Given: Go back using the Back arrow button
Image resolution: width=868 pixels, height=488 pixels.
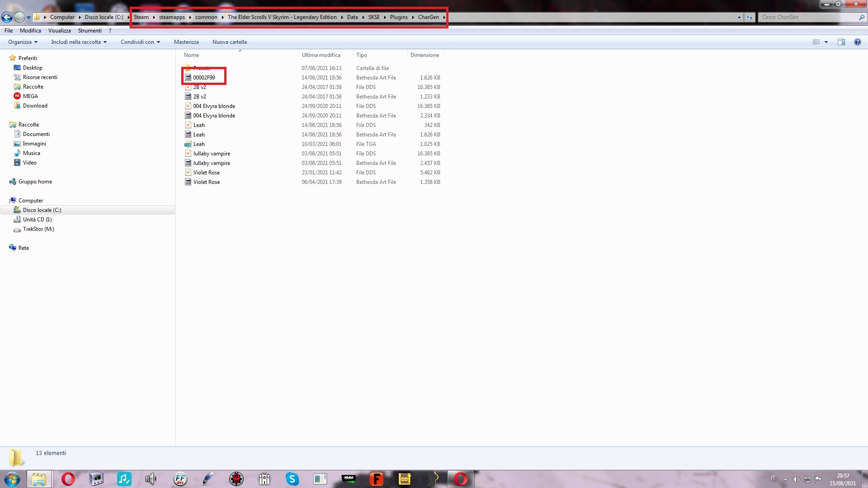Looking at the screenshot, I should coord(7,17).
